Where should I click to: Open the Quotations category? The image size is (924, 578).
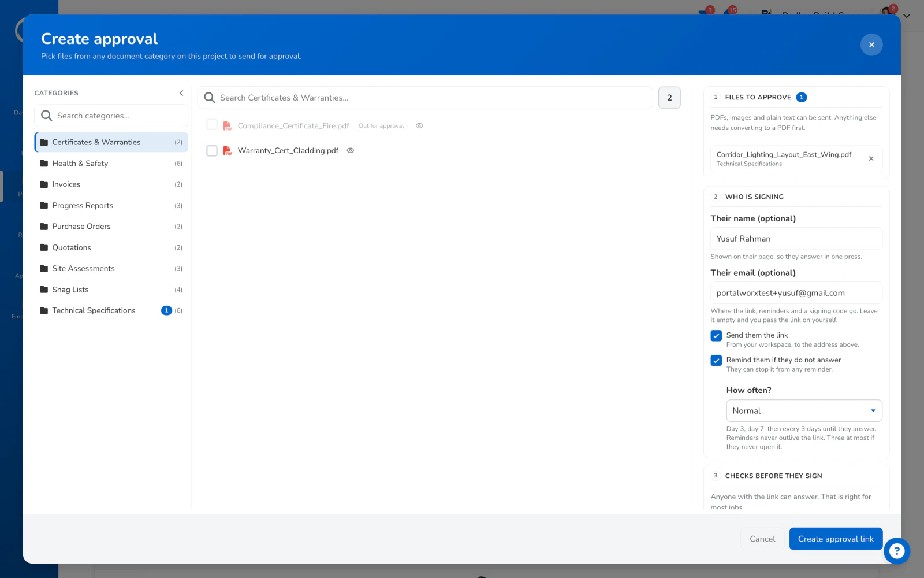[111, 247]
